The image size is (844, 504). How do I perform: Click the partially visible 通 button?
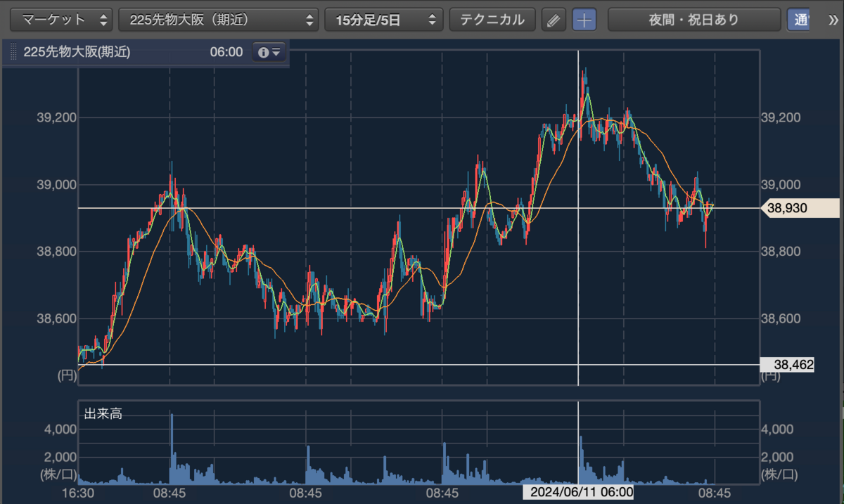click(798, 20)
